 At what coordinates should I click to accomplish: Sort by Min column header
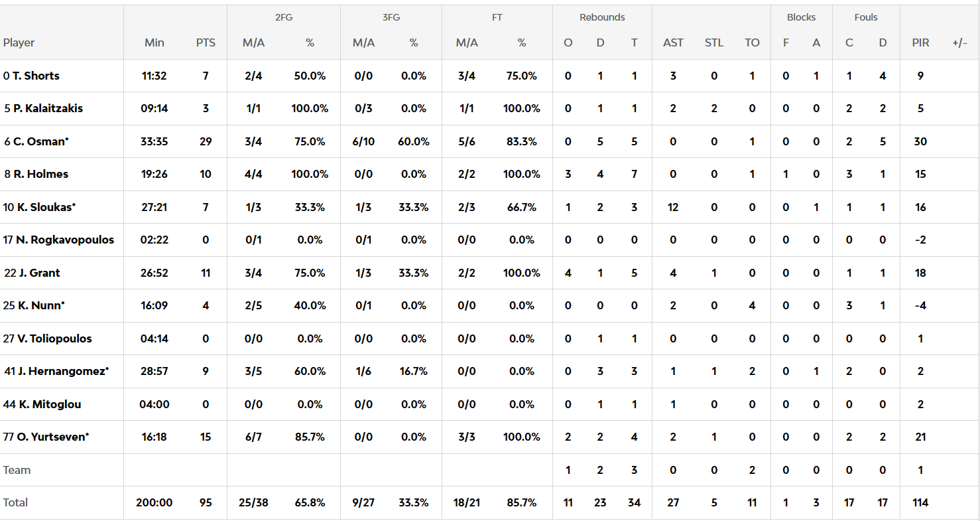click(154, 42)
